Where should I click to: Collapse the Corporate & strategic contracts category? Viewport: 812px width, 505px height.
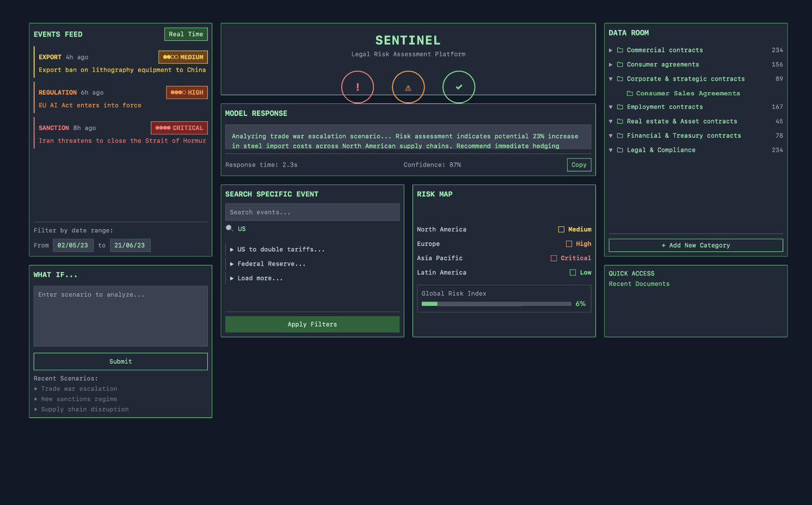tap(611, 79)
